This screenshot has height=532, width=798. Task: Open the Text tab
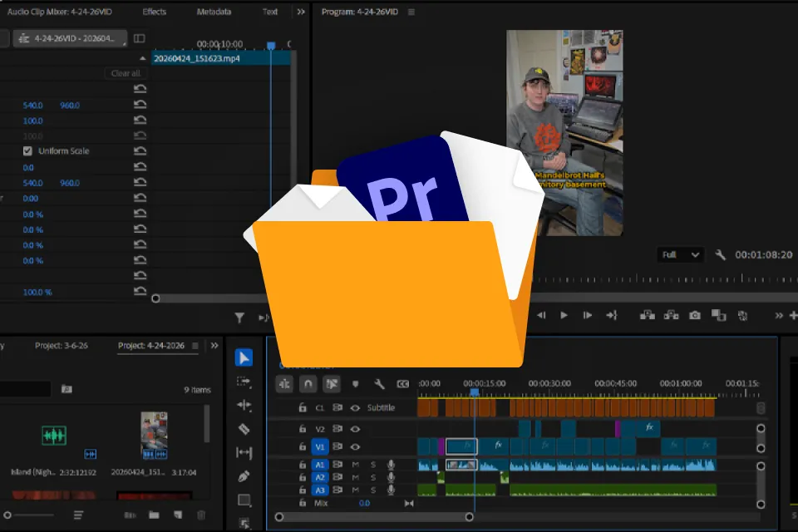pos(269,12)
